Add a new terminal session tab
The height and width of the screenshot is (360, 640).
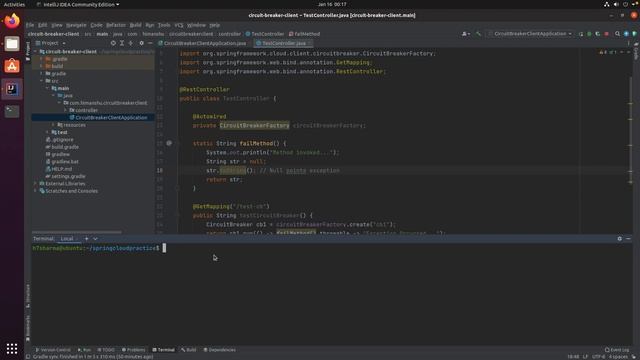(87, 239)
